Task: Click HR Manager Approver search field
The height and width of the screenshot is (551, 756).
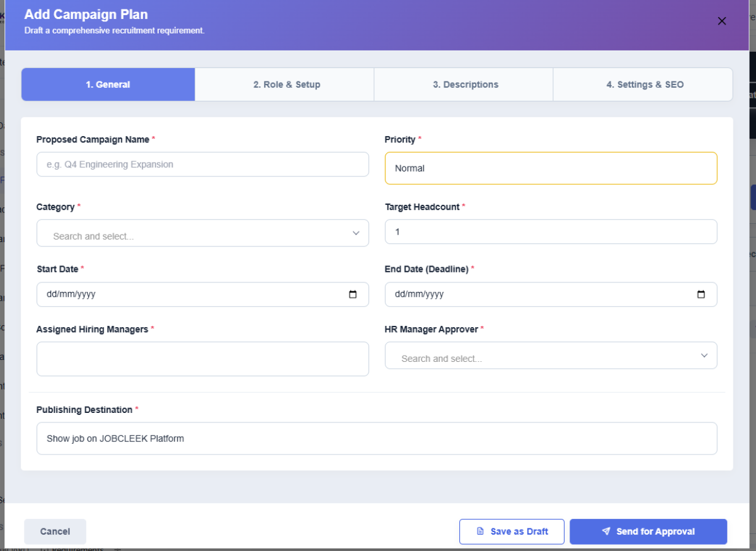Action: (551, 355)
